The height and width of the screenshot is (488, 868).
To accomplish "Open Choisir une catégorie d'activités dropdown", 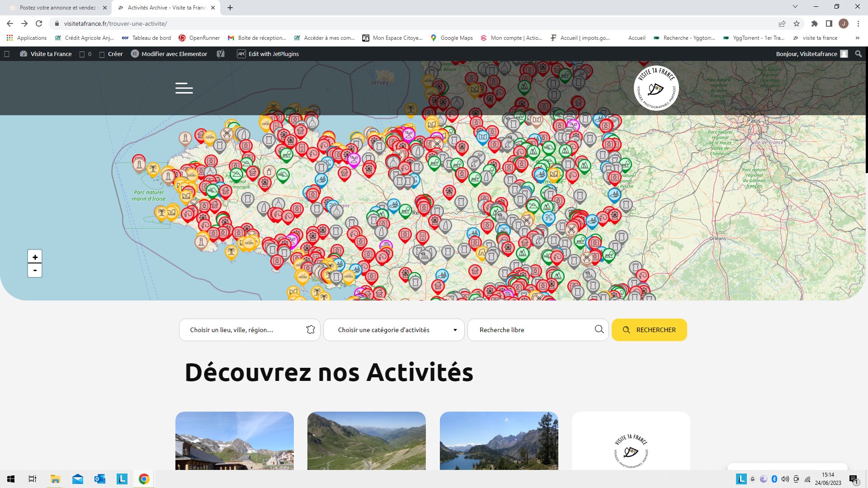I will (394, 330).
